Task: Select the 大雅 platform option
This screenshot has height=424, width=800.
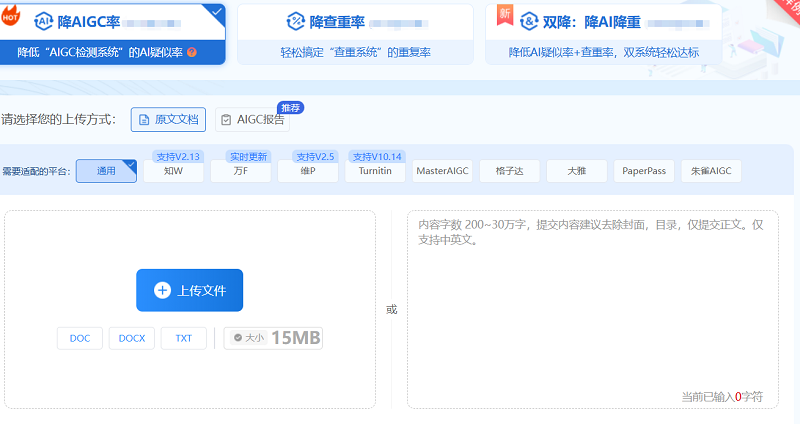Action: (577, 171)
